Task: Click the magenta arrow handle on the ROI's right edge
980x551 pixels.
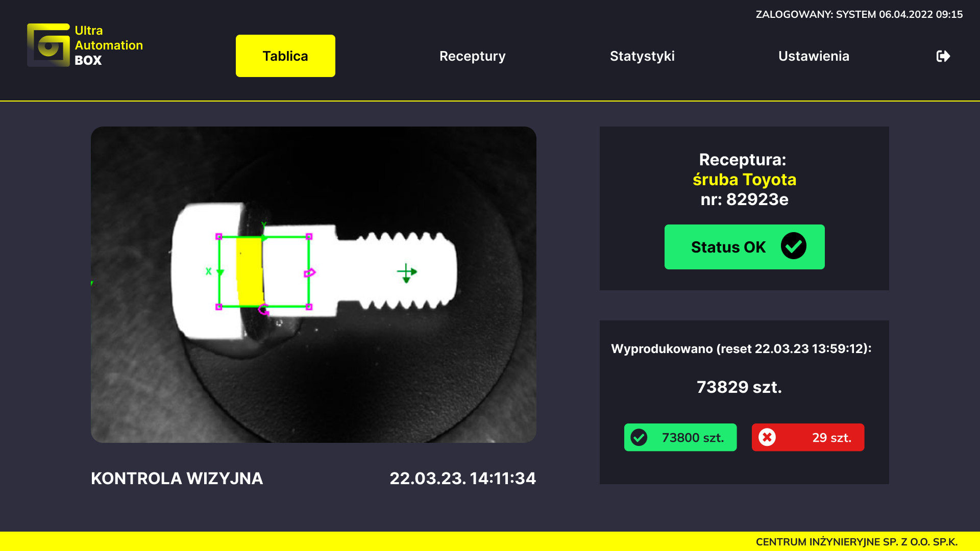Action: (310, 273)
